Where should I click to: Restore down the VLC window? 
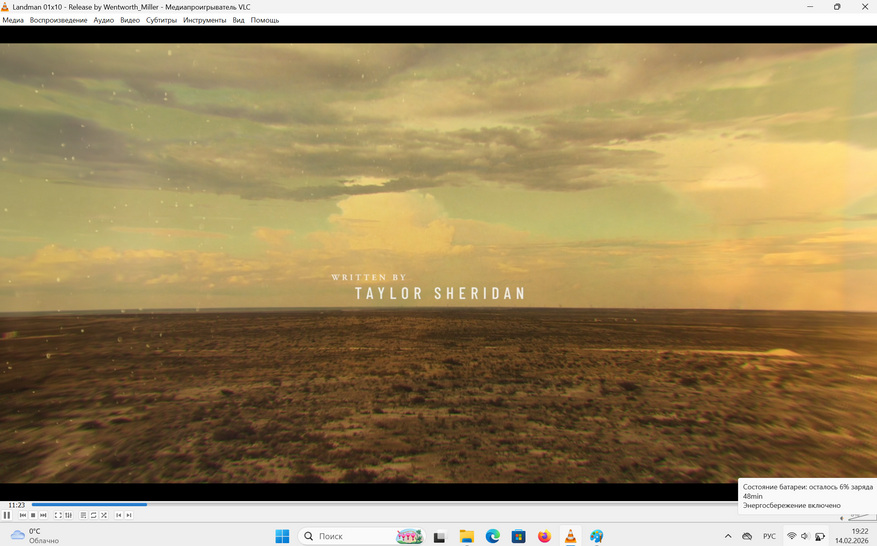point(837,7)
